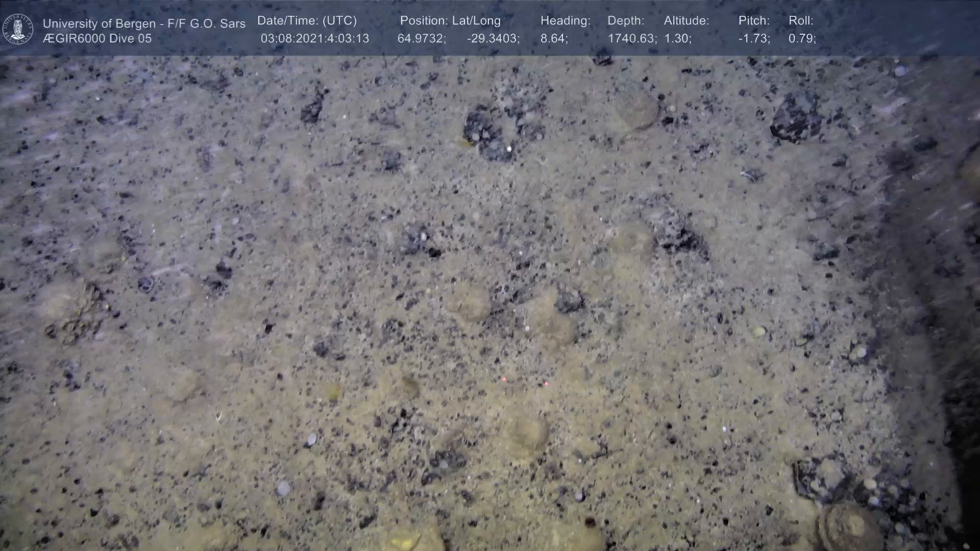Click the "Heading:" label
Screen dimensions: 980x551
(x=565, y=21)
